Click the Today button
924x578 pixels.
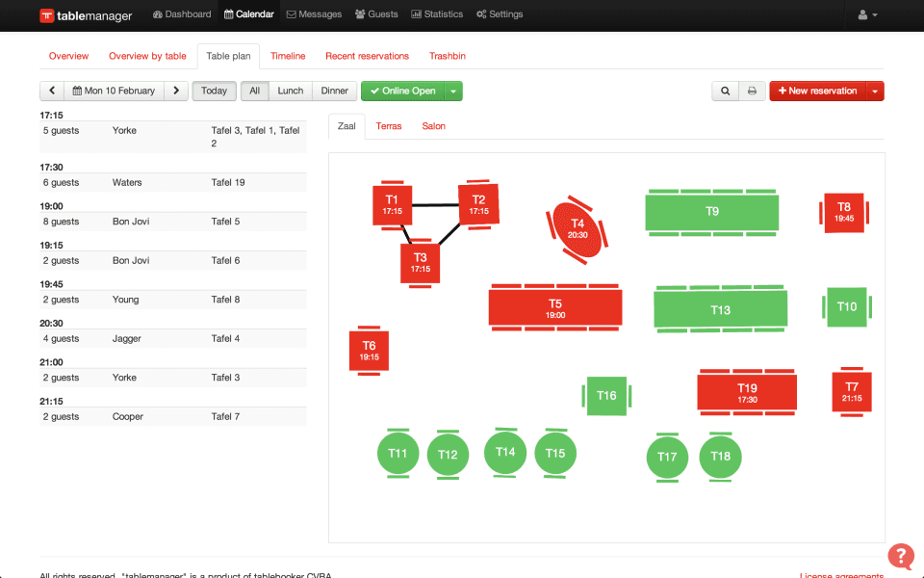coord(214,91)
